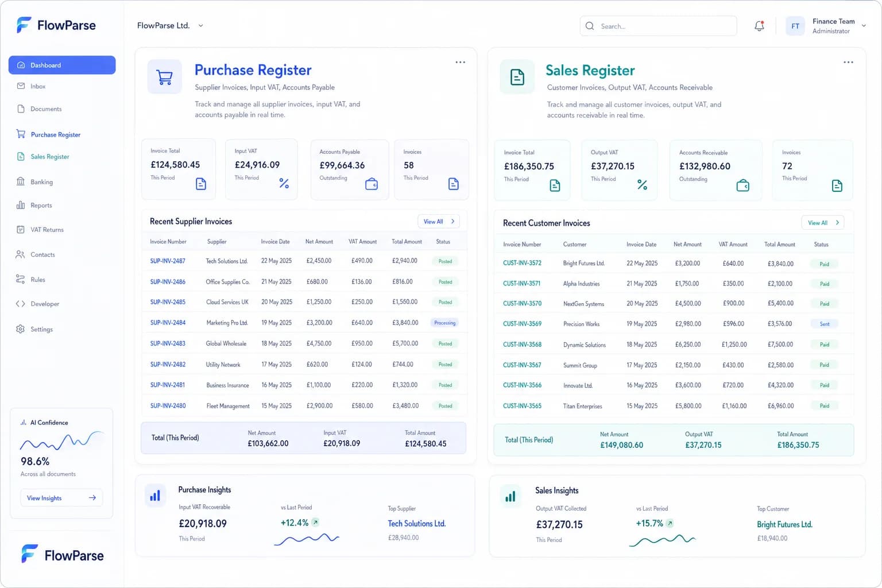This screenshot has height=588, width=882.
Task: Click the £132,980.60 Accounts Receivable value
Action: [x=705, y=166]
